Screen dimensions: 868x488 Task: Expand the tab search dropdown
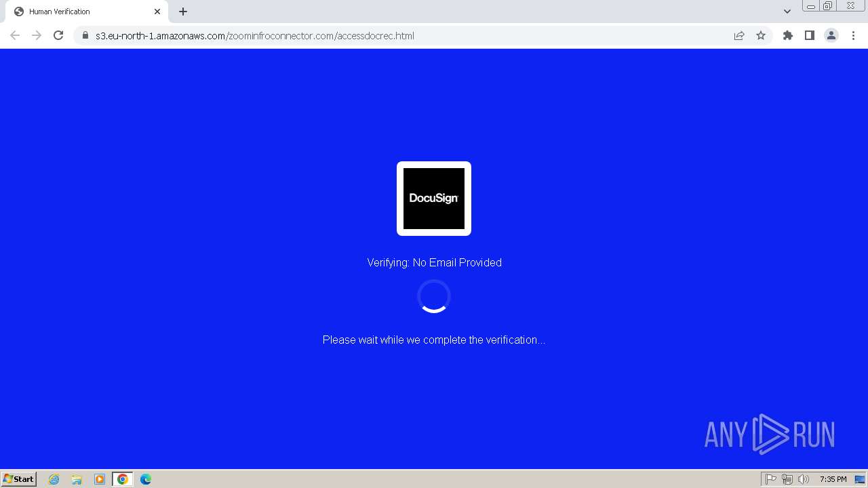(x=787, y=12)
